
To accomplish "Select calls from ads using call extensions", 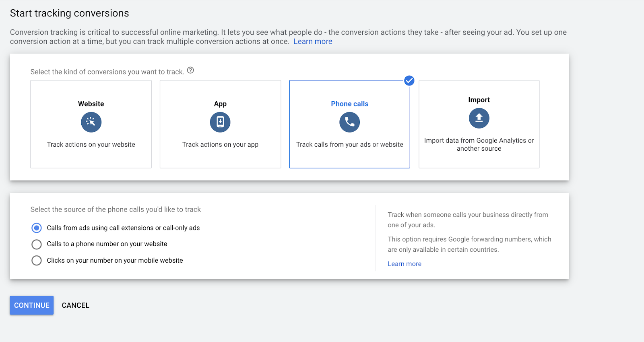I will click(37, 228).
